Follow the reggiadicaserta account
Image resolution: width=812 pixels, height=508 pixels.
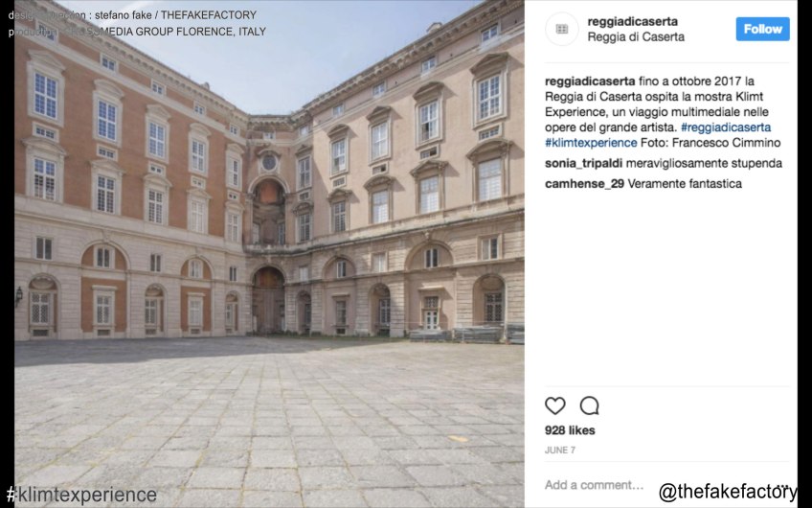[763, 29]
